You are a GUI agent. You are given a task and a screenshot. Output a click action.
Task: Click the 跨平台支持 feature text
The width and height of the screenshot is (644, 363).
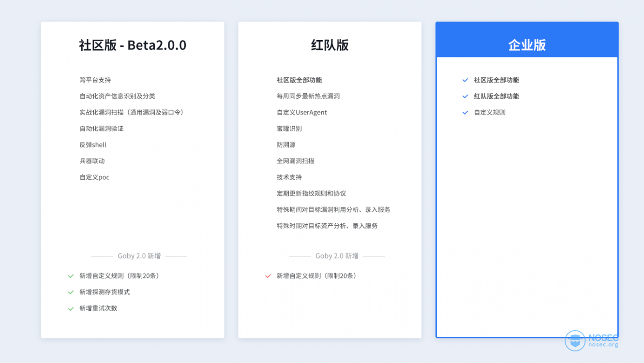(x=95, y=80)
